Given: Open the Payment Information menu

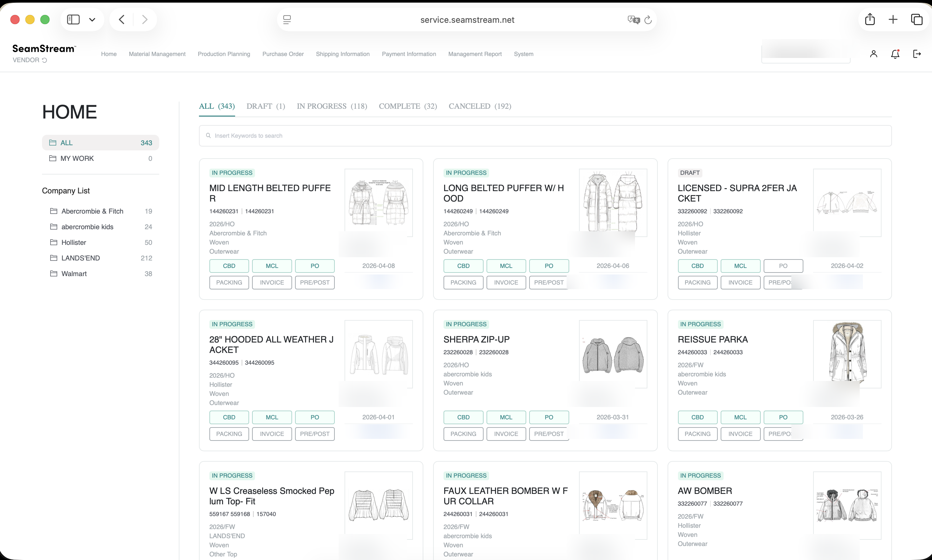Looking at the screenshot, I should 409,54.
